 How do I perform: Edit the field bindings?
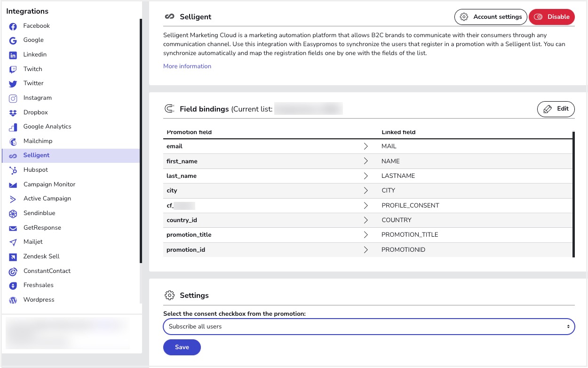[556, 109]
